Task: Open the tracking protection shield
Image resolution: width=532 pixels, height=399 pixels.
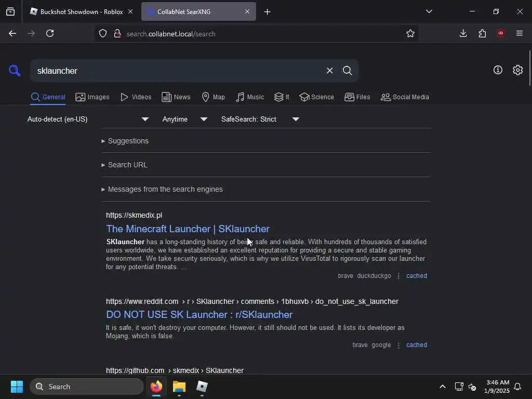Action: click(x=103, y=33)
